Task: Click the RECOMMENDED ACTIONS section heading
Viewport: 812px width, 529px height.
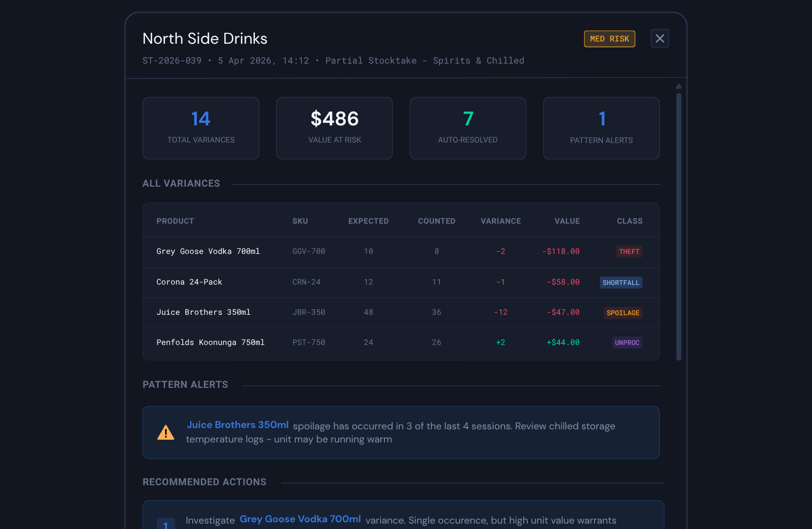Action: click(x=204, y=482)
